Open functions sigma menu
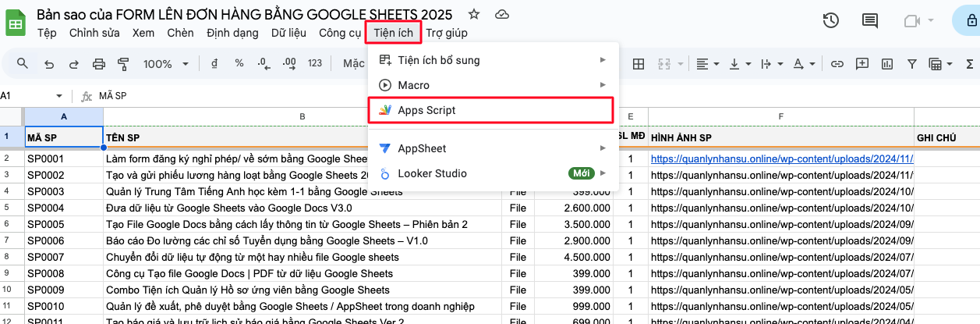The image size is (980, 324). 968,64
